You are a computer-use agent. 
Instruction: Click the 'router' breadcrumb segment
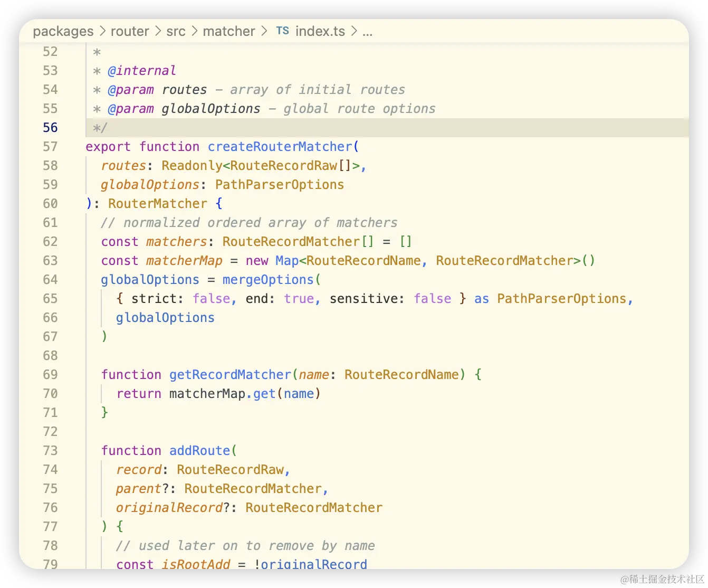tap(130, 32)
